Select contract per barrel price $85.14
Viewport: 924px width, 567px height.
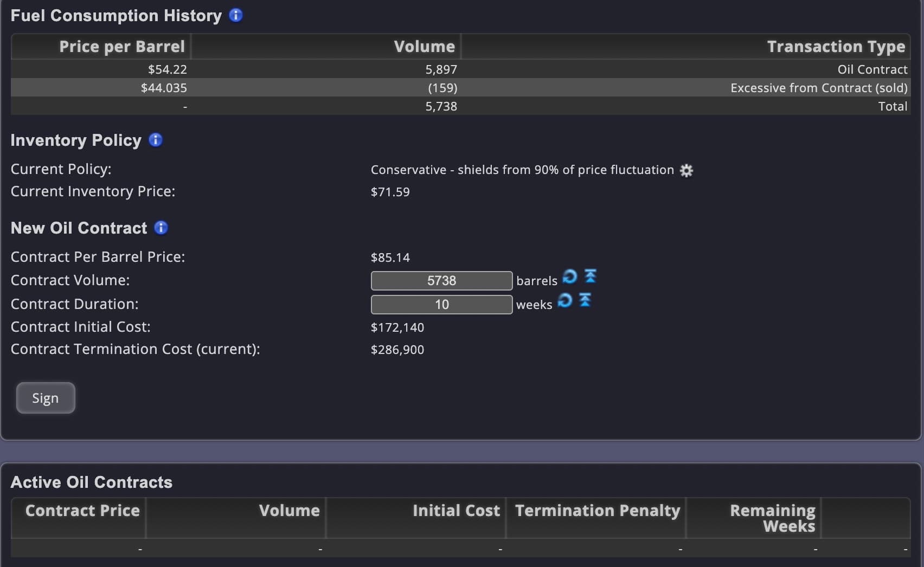point(390,257)
